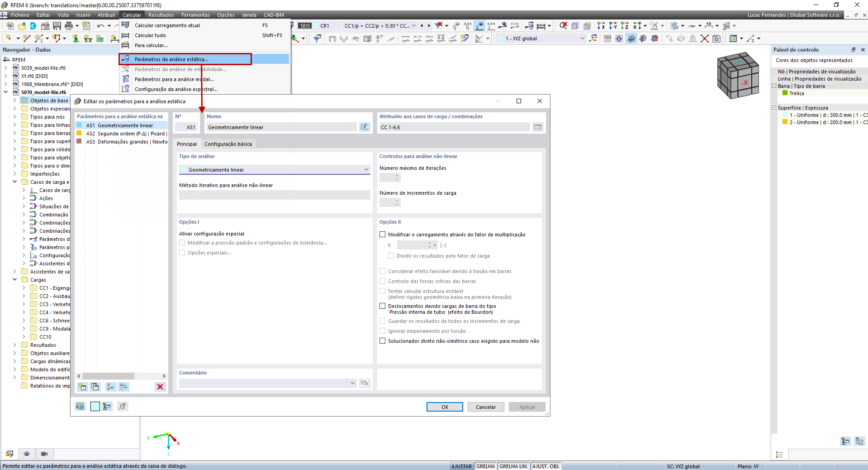
Task: Click the filter funnel icon in second toolbar
Action: [x=318, y=38]
